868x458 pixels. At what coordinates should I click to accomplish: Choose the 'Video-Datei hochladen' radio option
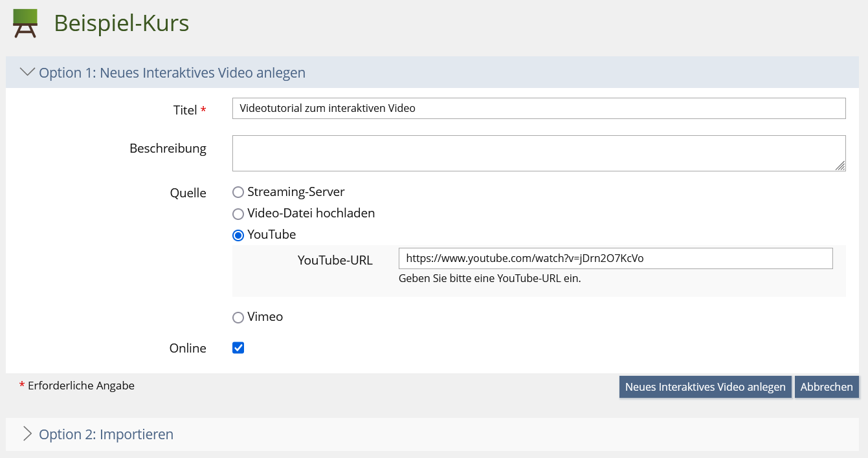click(x=238, y=213)
